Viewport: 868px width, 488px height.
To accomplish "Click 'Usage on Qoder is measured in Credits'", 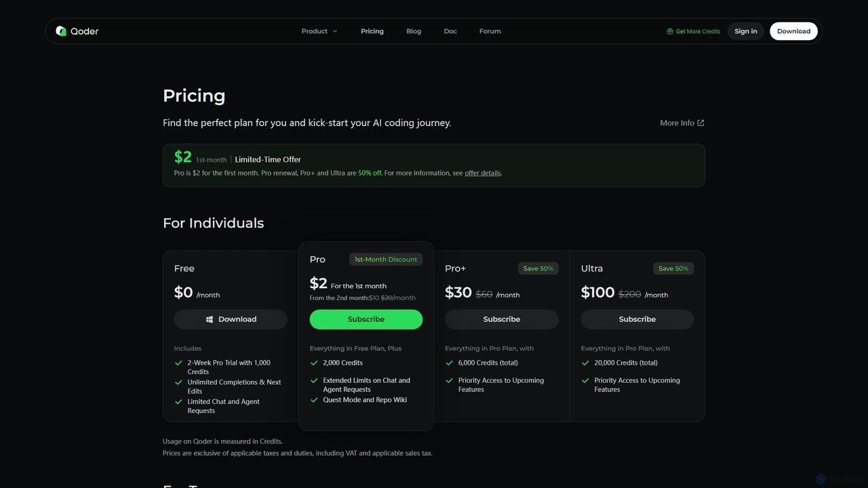I will (222, 441).
